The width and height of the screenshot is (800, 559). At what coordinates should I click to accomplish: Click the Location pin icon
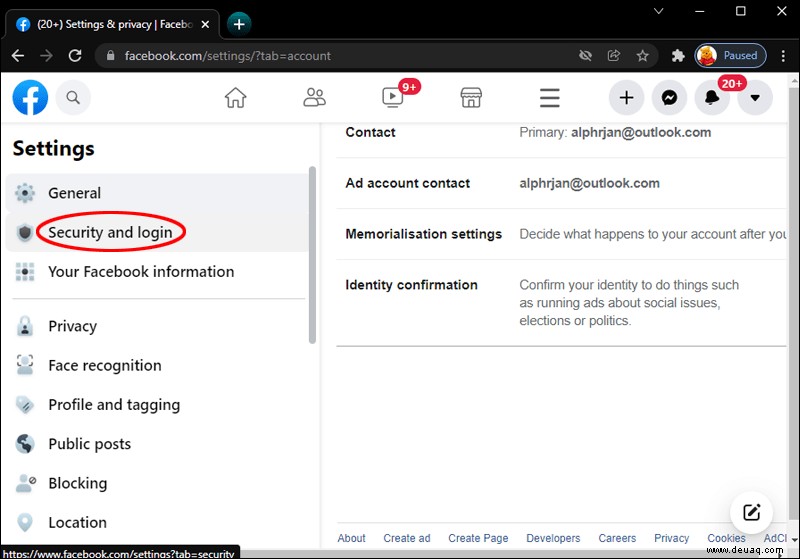[x=24, y=522]
